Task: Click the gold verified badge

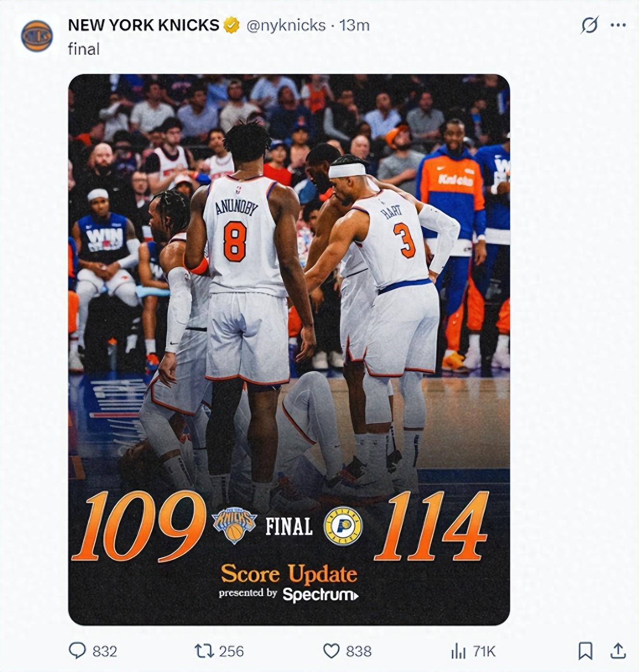Action: click(231, 26)
